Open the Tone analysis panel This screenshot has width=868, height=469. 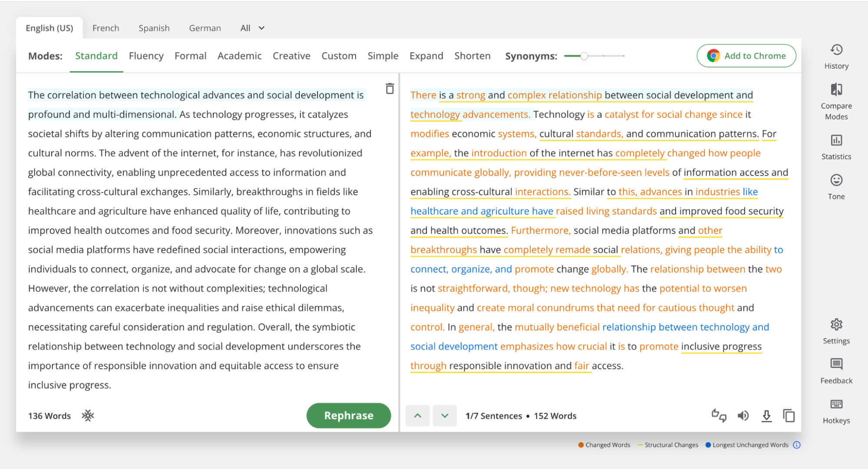coord(836,180)
